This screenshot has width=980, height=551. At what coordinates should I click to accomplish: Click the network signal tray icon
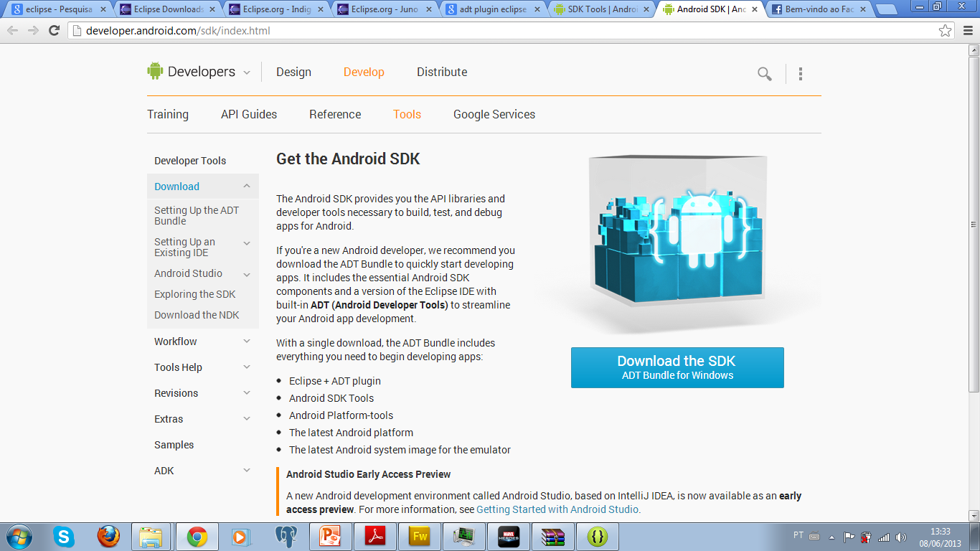point(884,536)
